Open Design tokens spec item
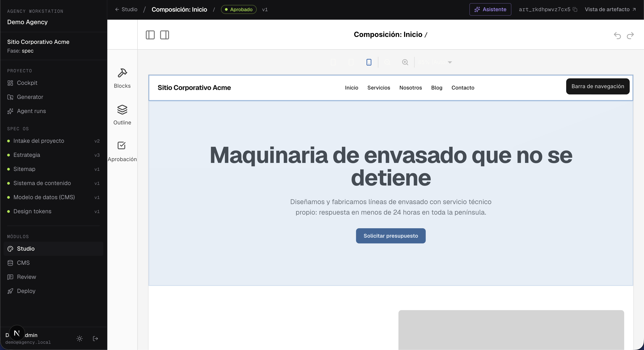The image size is (644, 350). click(x=53, y=211)
